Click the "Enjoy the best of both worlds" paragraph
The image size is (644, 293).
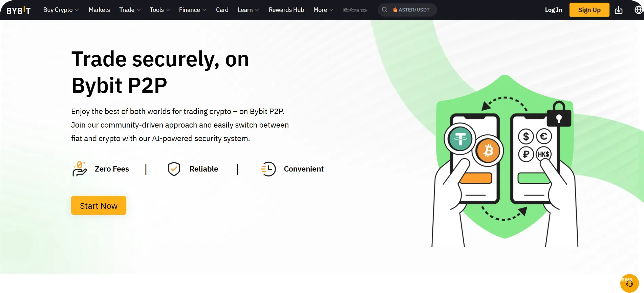tap(180, 125)
